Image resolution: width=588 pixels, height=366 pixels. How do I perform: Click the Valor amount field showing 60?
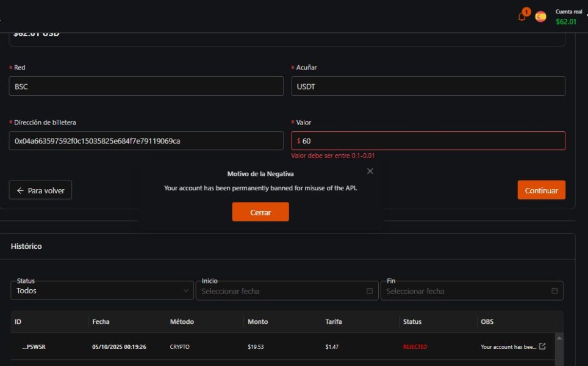pos(428,141)
